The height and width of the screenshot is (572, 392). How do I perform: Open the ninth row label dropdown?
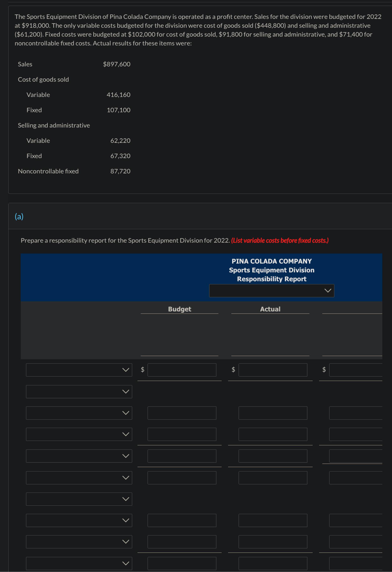pyautogui.click(x=79, y=541)
